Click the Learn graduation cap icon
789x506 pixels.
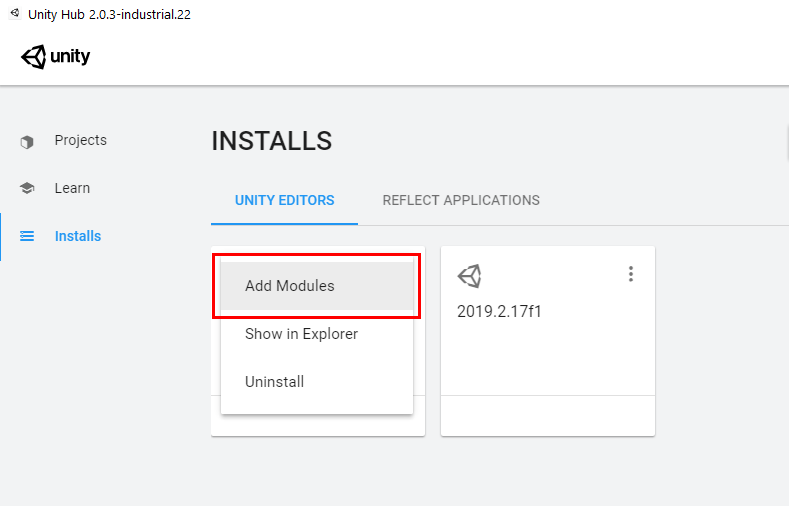(x=27, y=188)
